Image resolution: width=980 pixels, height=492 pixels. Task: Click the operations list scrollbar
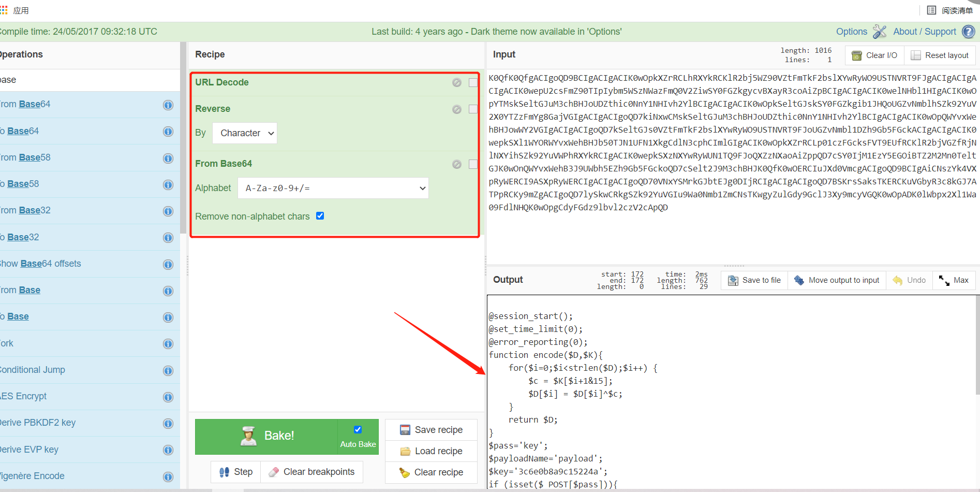(x=183, y=137)
